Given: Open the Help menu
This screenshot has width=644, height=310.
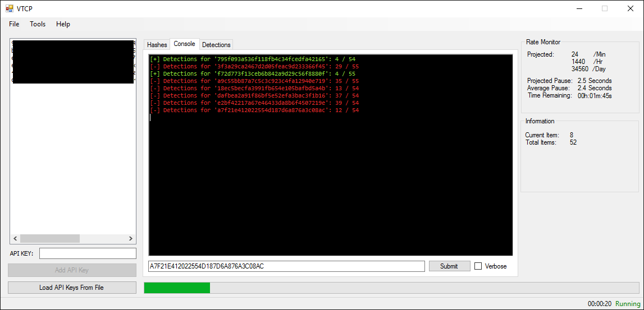Looking at the screenshot, I should (x=63, y=24).
